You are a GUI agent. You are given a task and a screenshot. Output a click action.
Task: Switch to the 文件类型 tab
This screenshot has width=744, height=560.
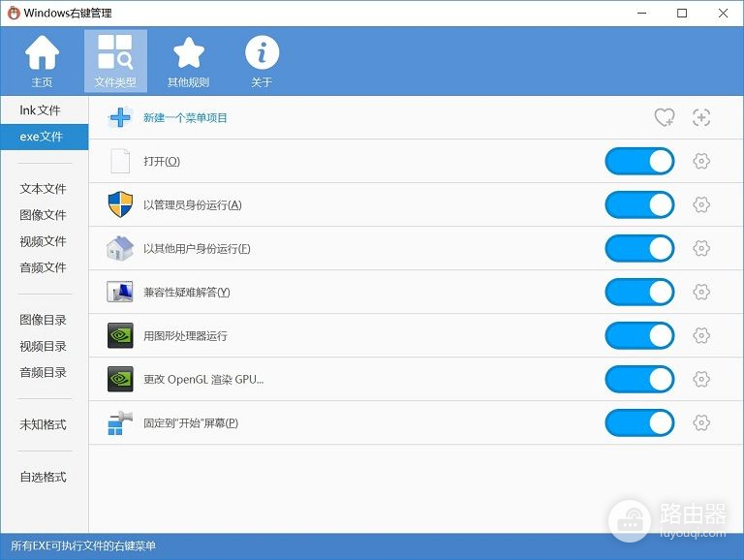[x=115, y=61]
